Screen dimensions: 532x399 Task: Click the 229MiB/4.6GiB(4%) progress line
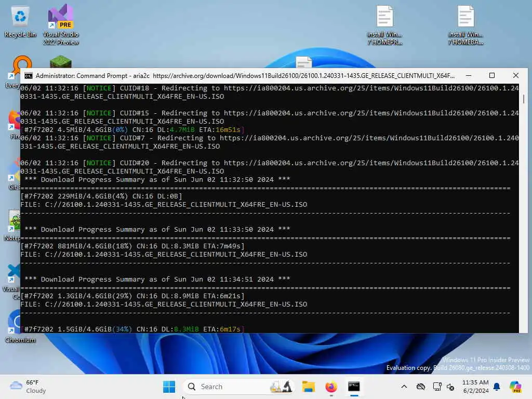coord(101,196)
